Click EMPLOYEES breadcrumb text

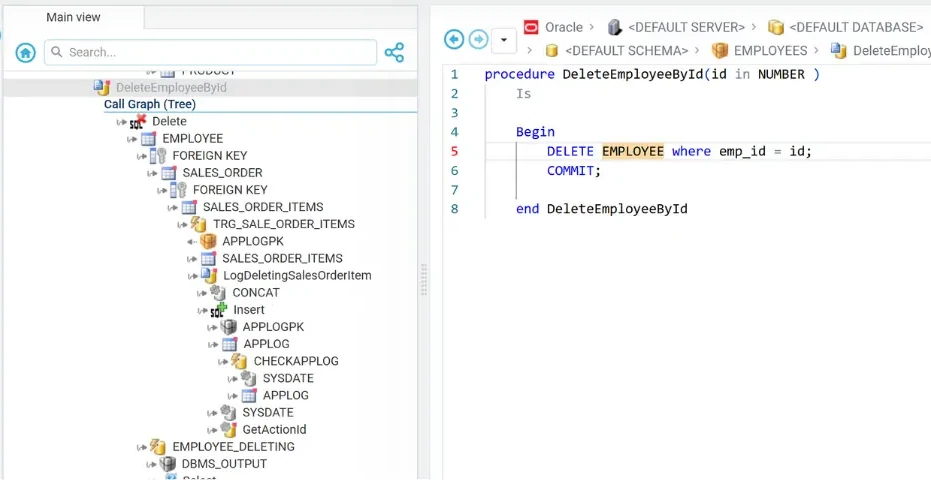click(771, 50)
